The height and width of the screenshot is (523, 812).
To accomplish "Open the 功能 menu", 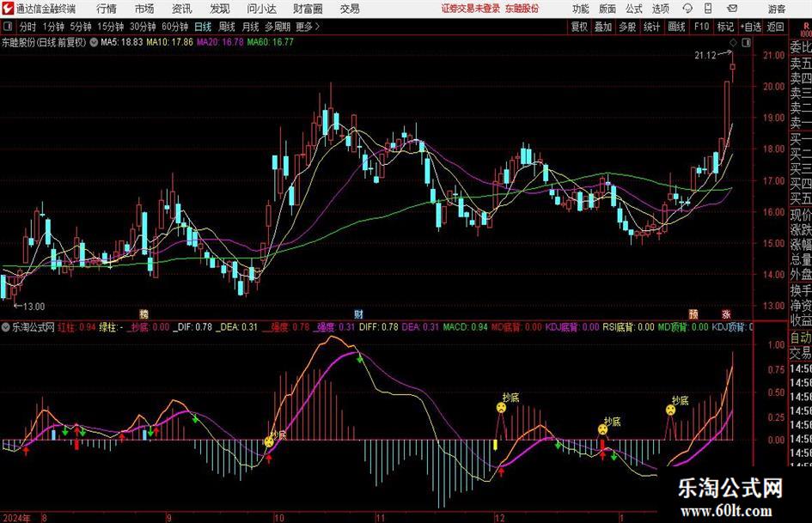I will pos(581,9).
